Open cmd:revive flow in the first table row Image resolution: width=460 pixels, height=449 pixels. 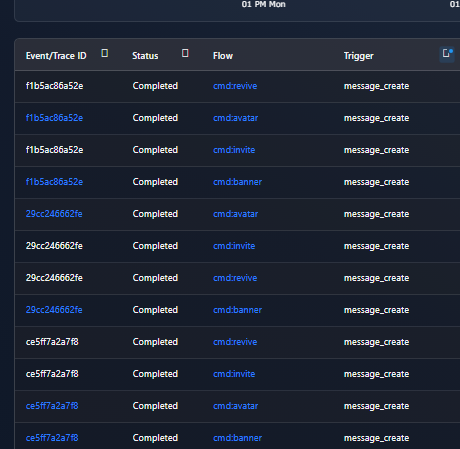point(235,86)
